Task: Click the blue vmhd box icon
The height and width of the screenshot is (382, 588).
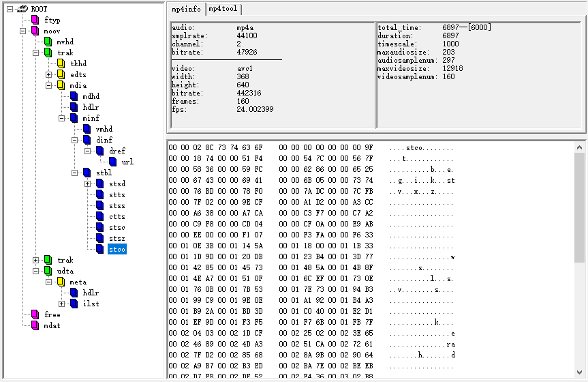Action: pos(87,129)
